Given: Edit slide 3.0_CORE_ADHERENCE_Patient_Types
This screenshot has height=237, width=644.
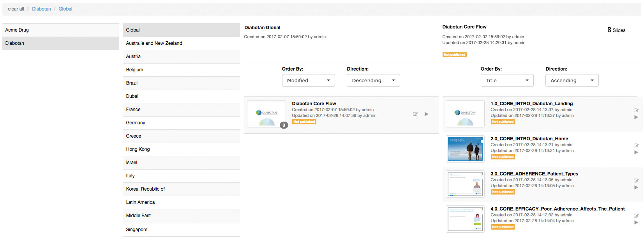Looking at the screenshot, I should pyautogui.click(x=636, y=180).
